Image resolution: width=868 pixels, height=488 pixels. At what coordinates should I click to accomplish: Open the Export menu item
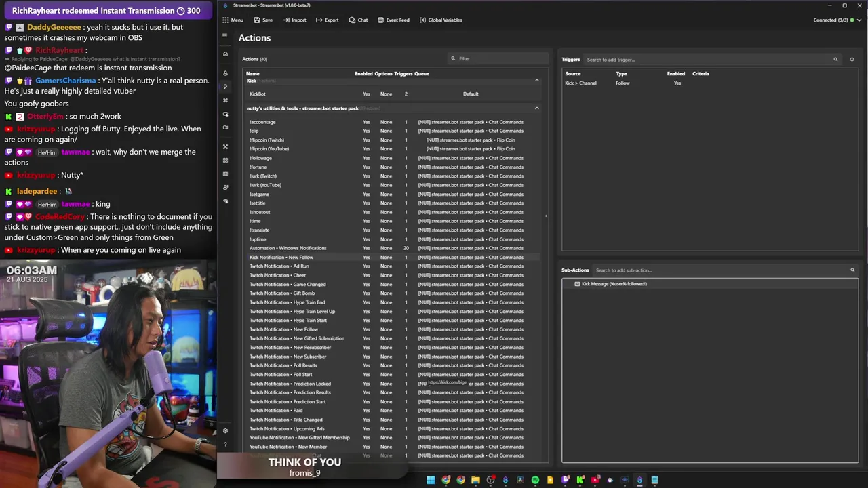(x=327, y=20)
